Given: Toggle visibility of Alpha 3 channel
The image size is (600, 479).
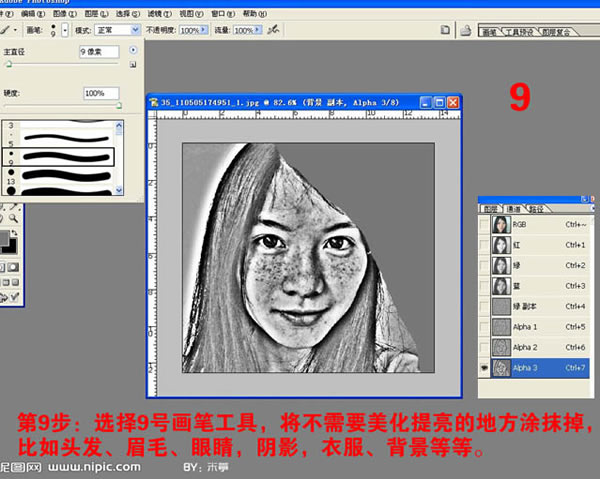Looking at the screenshot, I should click(484, 368).
